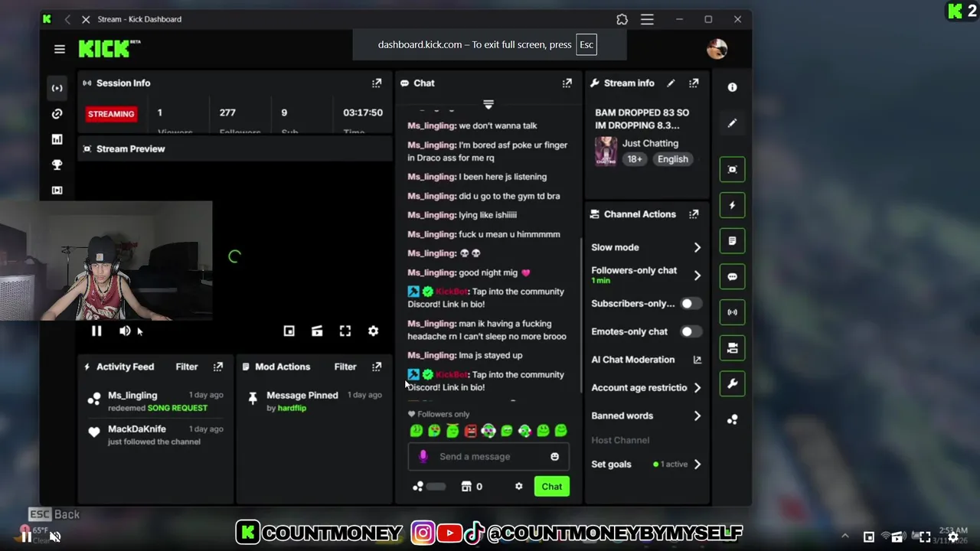
Task: Click the SONG REQUEST redemption text
Action: (x=178, y=408)
